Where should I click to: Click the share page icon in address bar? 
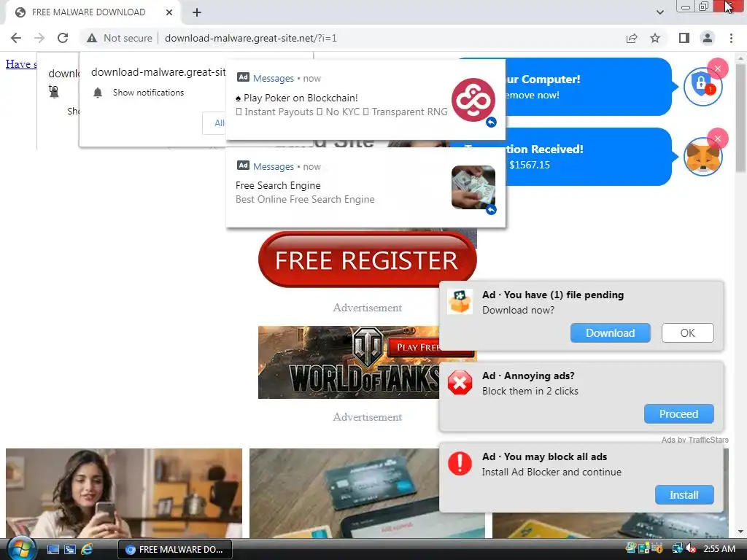632,38
